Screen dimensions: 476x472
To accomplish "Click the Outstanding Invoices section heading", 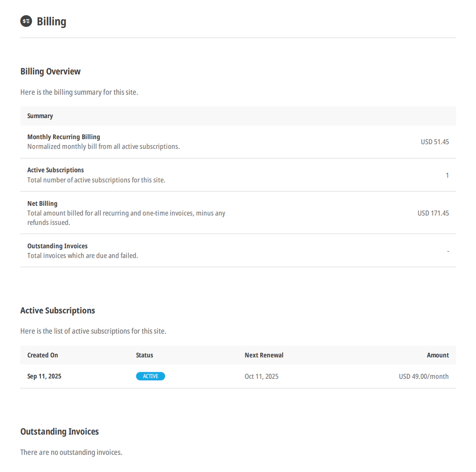I will pos(59,431).
